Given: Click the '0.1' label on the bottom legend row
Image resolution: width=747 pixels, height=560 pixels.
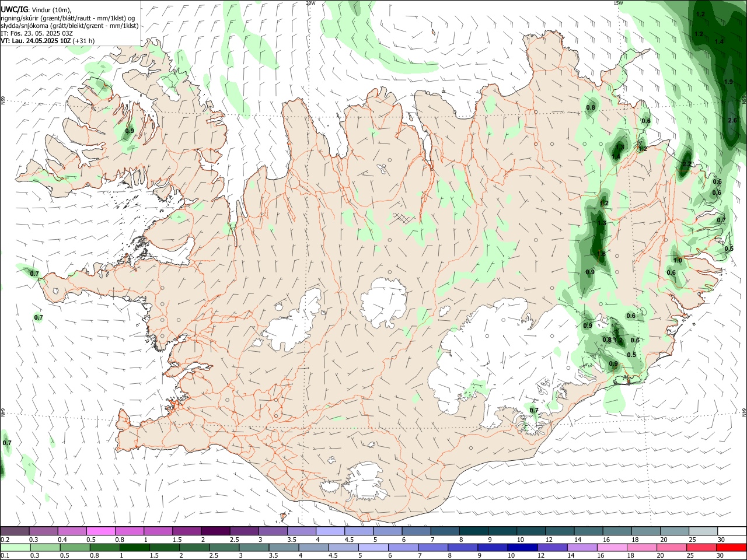Looking at the screenshot, I should click(x=5, y=555).
